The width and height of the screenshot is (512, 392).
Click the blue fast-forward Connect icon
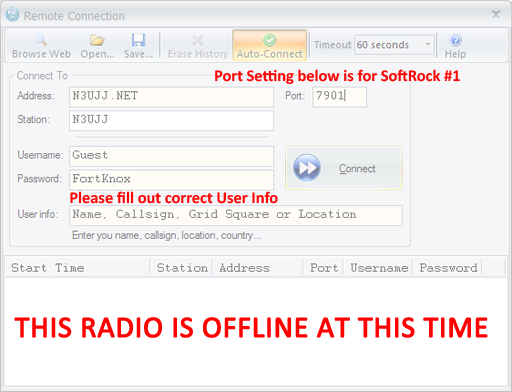pyautogui.click(x=307, y=168)
